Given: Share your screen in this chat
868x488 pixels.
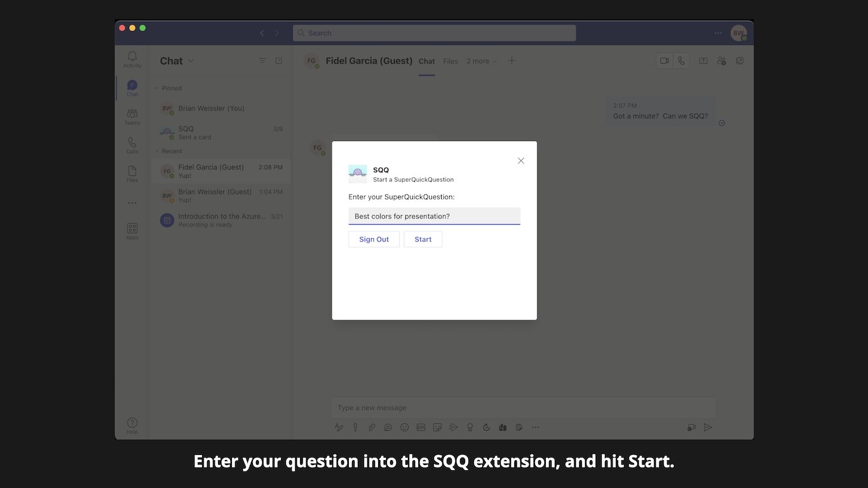Looking at the screenshot, I should coord(703,61).
